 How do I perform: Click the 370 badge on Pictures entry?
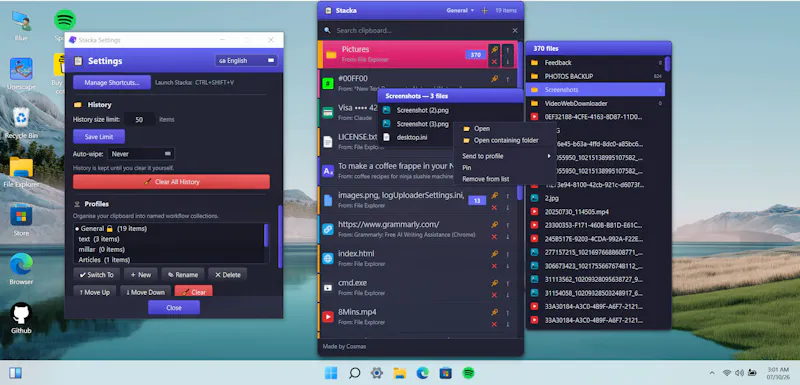pyautogui.click(x=476, y=55)
